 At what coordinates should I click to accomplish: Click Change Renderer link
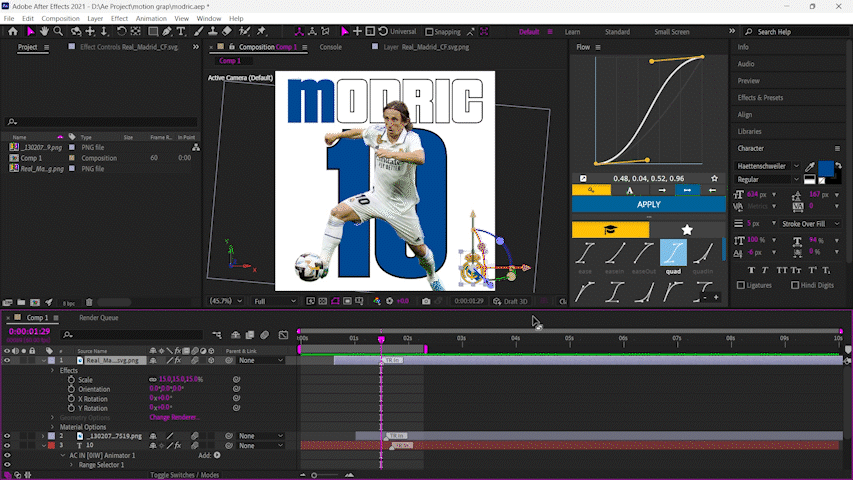click(x=174, y=417)
